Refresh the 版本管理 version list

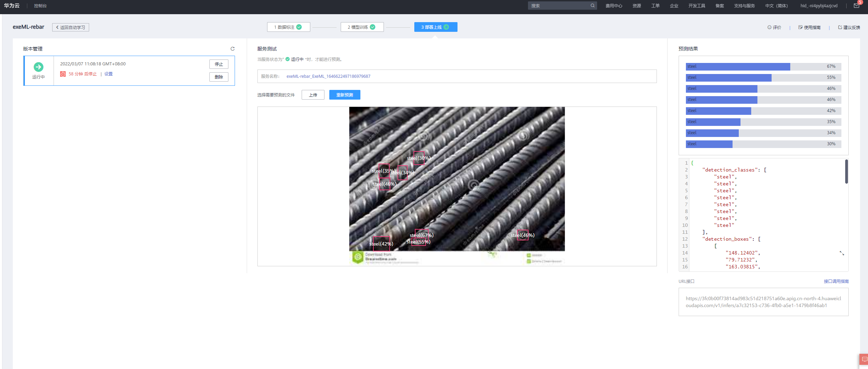tap(233, 49)
